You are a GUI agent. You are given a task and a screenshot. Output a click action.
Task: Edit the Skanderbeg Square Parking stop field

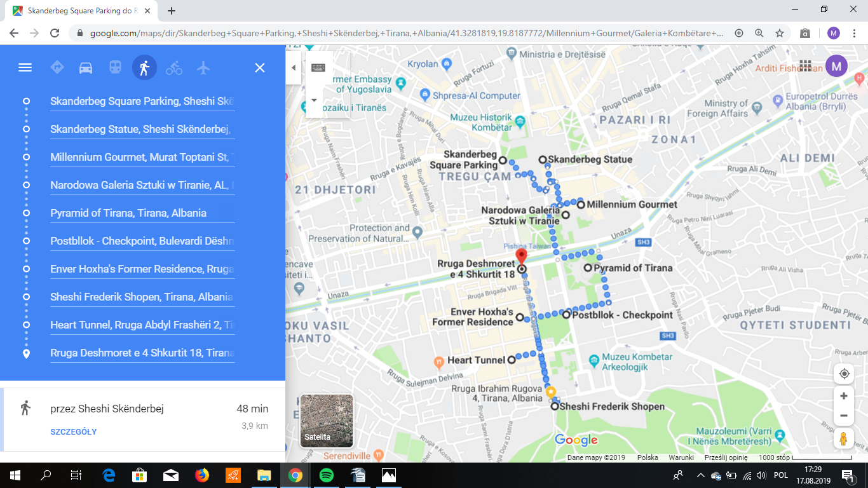coord(142,101)
